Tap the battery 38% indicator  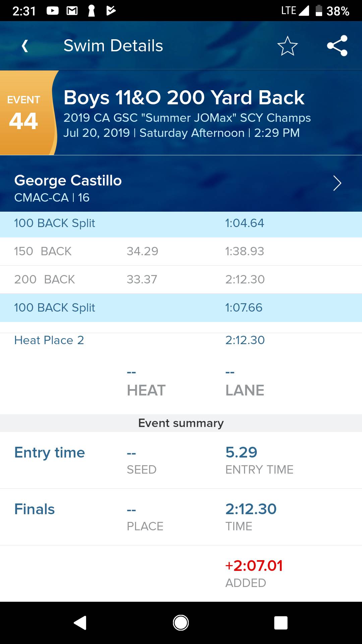pyautogui.click(x=333, y=11)
